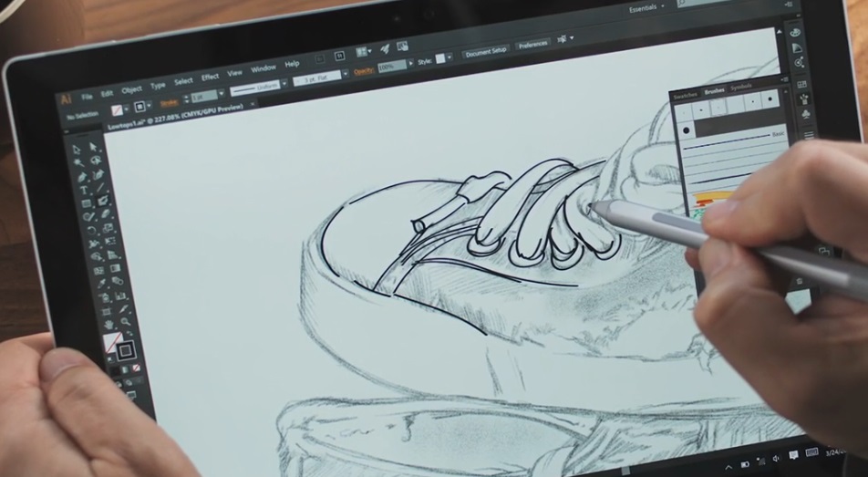Select the Rotate tool
The height and width of the screenshot is (477, 868).
(92, 230)
